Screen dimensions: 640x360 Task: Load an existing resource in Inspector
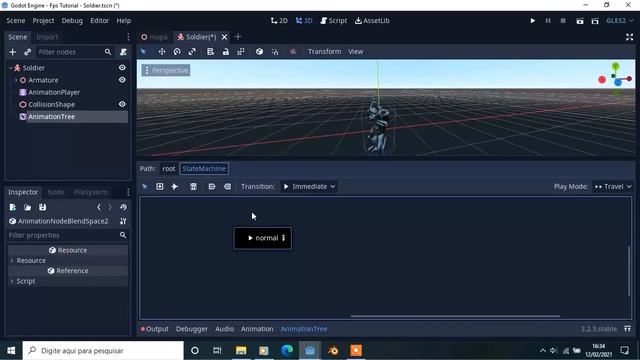coord(27,207)
